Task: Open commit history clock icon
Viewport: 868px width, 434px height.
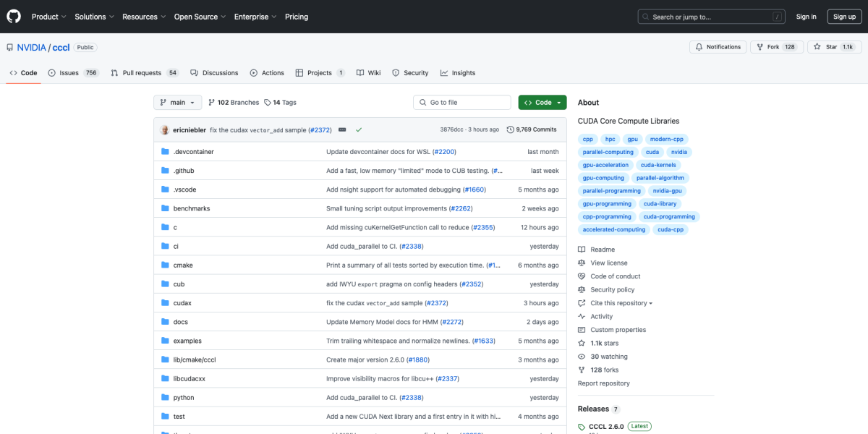Action: (x=510, y=129)
